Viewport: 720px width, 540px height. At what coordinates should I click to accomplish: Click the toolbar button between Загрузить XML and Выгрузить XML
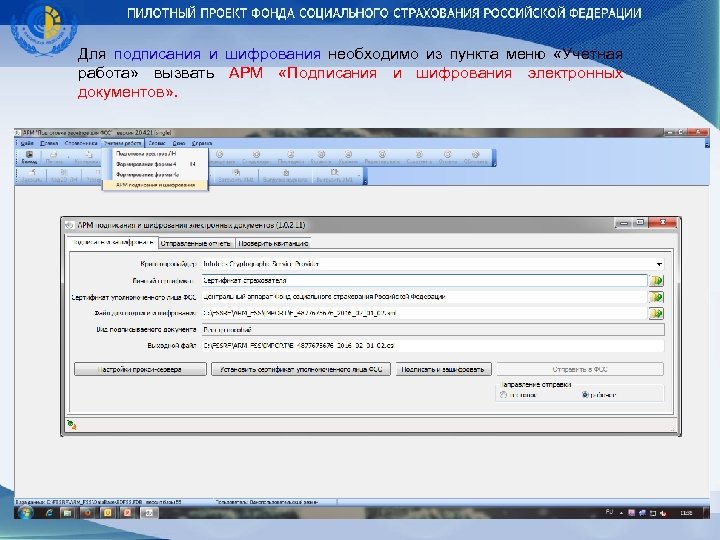tap(285, 175)
